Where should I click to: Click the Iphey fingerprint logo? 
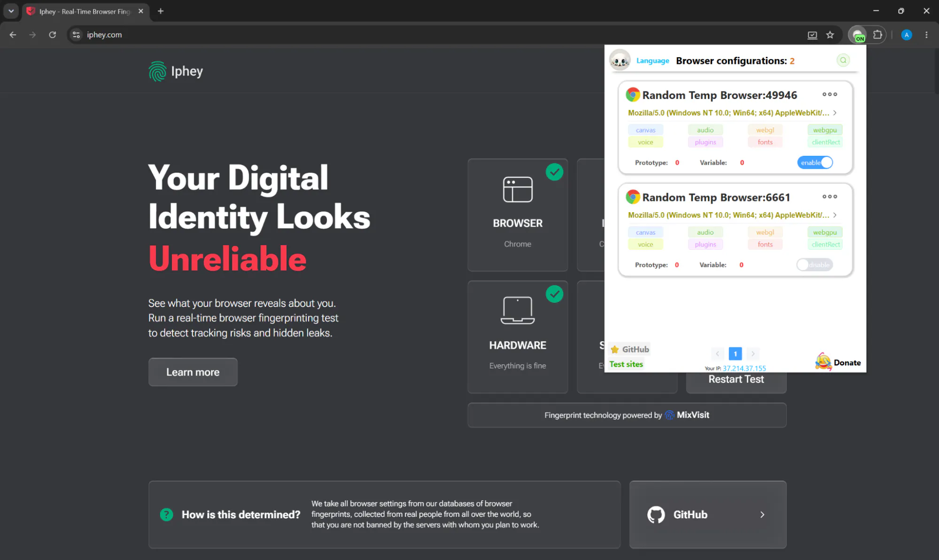pyautogui.click(x=157, y=71)
